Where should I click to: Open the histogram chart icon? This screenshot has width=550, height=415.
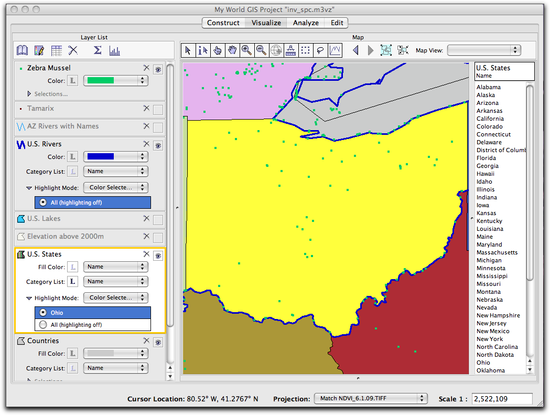114,51
